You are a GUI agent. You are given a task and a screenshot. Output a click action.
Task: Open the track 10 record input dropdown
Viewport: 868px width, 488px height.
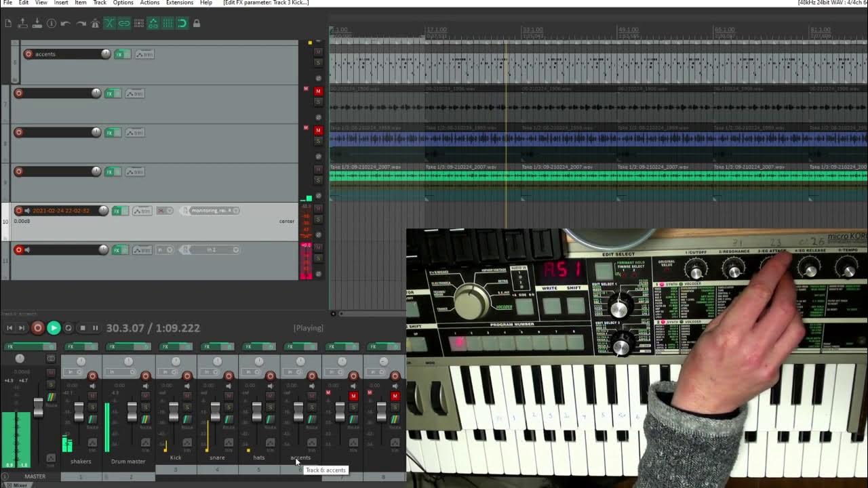170,211
